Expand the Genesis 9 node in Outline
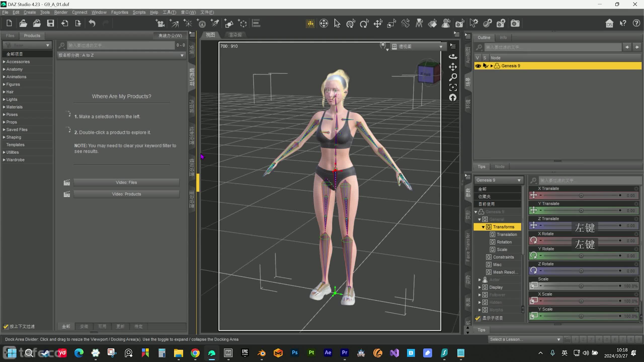This screenshot has height=362, width=644. pyautogui.click(x=492, y=66)
